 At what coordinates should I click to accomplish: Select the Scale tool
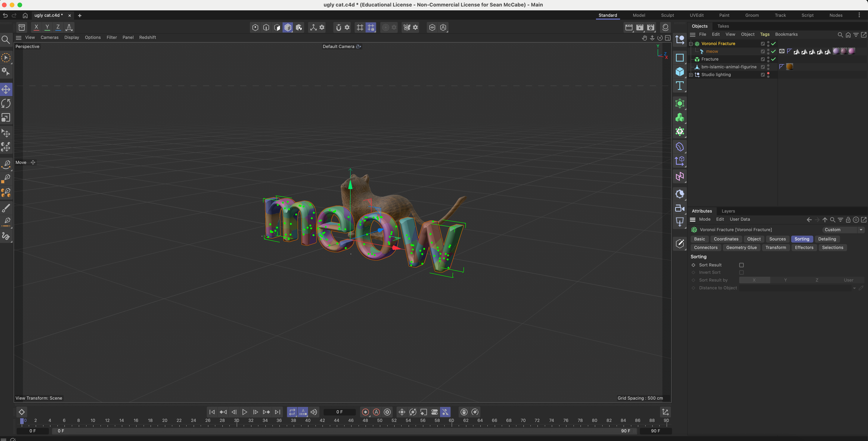[x=6, y=118]
